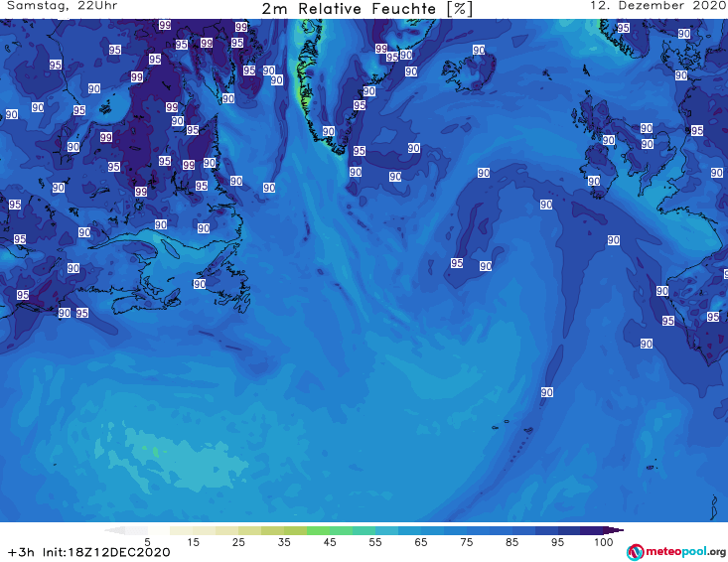Viewport: 728px width, 562px height.
Task: Click the meteopool circular logo icon
Action: [x=635, y=552]
